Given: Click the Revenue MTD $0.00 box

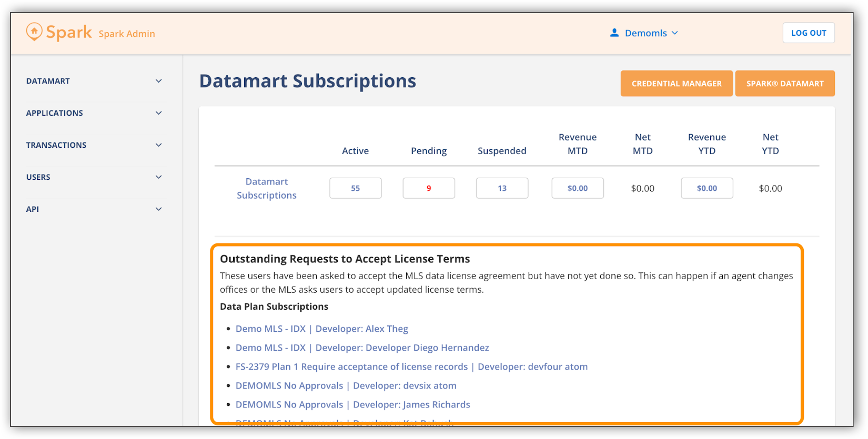Looking at the screenshot, I should point(578,188).
